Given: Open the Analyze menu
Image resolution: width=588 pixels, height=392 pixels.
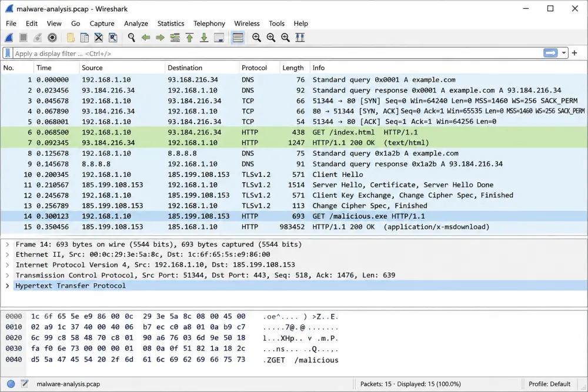Looking at the screenshot, I should point(136,24).
